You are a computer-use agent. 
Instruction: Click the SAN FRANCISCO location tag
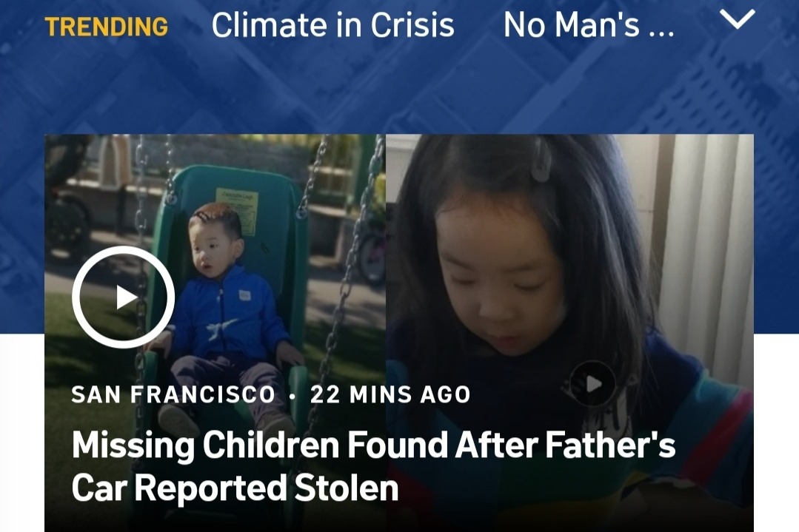173,394
